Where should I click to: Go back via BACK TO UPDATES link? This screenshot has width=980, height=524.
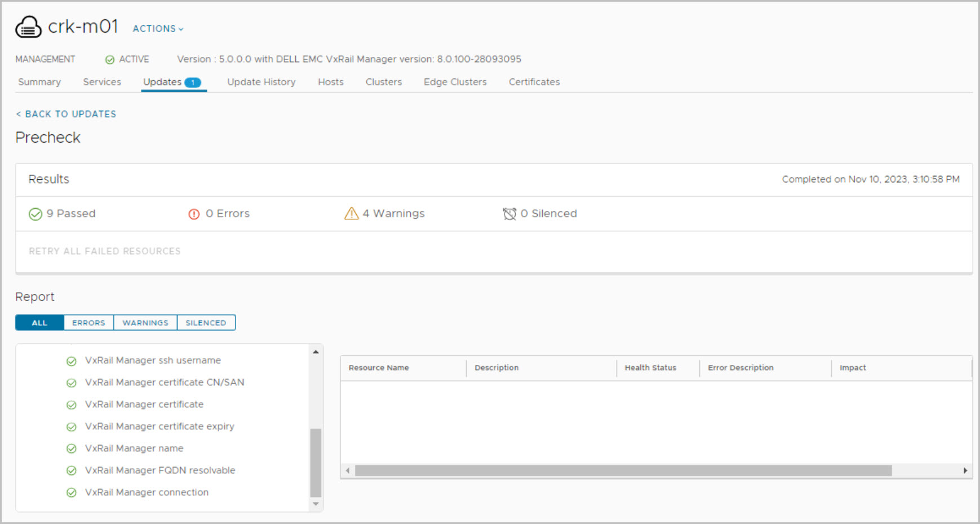click(x=66, y=114)
